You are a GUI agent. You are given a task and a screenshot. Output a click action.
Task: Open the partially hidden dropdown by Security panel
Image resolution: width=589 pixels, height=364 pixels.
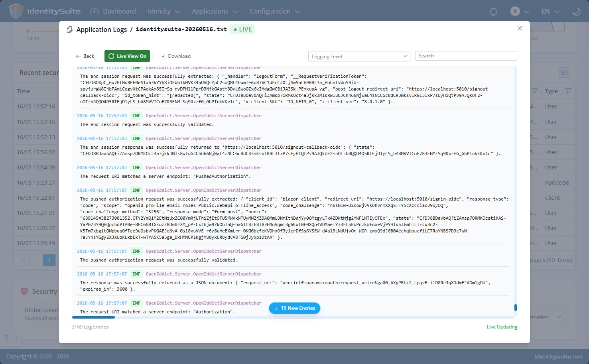tap(546, 317)
